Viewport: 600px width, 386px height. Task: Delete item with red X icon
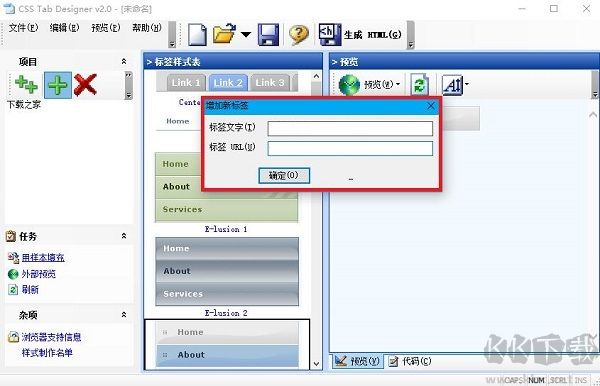(x=85, y=85)
